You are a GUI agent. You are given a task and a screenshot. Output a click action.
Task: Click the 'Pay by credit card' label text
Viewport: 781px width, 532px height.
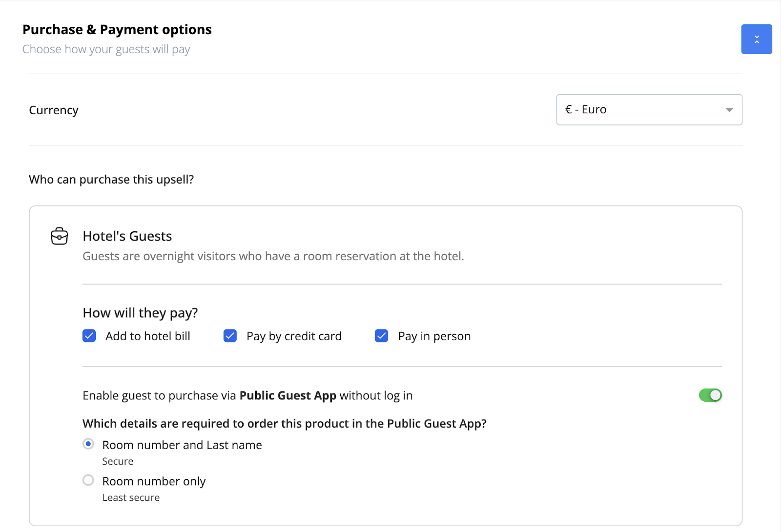(x=294, y=336)
